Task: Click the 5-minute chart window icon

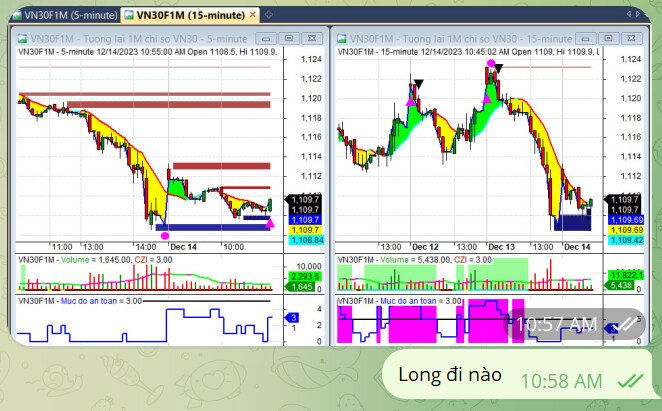Action: [22, 39]
